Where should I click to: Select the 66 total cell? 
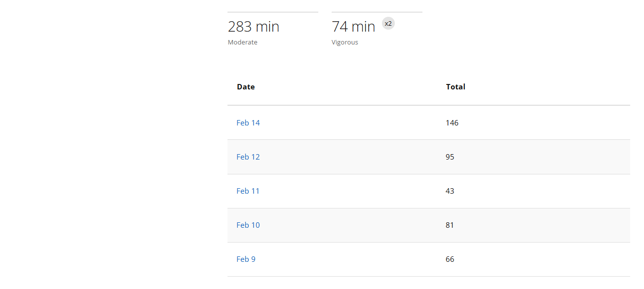coord(450,259)
